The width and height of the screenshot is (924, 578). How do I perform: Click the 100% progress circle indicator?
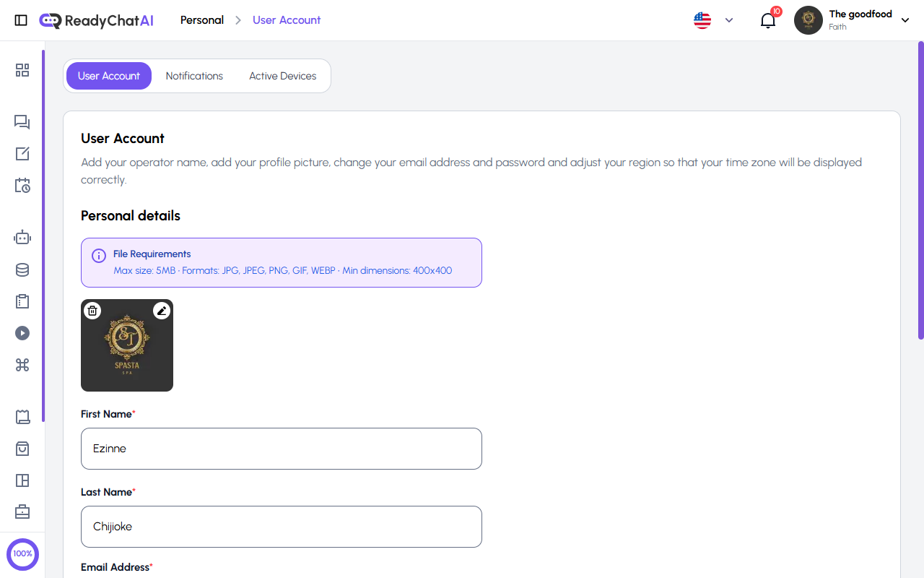pos(22,554)
